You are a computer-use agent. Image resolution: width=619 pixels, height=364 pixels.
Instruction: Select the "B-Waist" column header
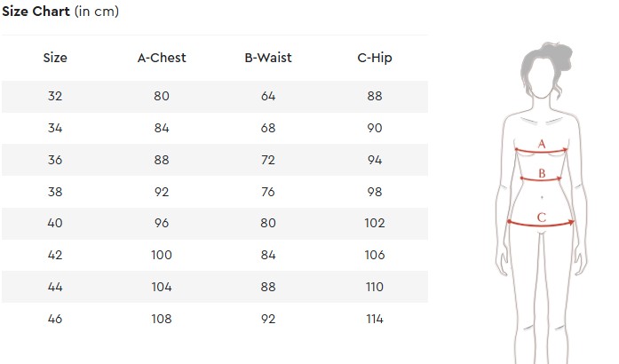268,59
